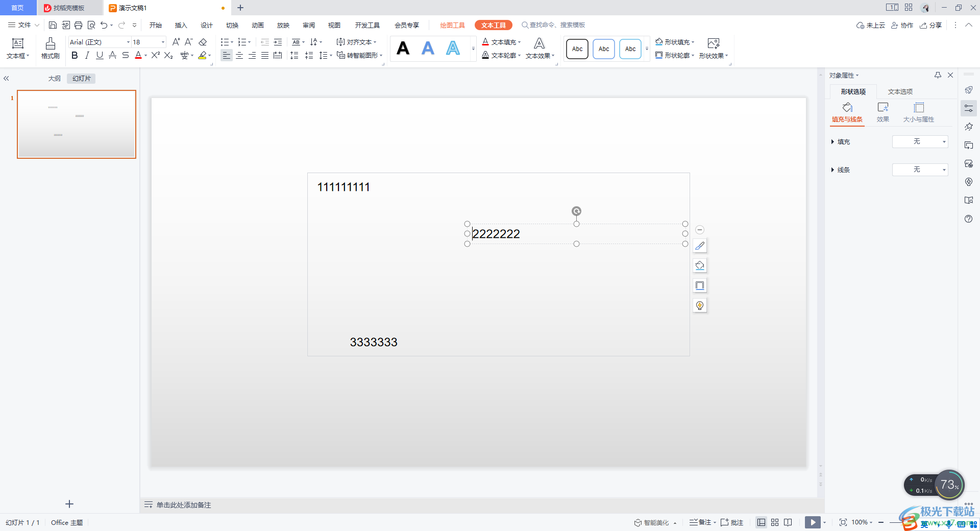Screen dimensions: 980x531
Task: Toggle Superscript formatting
Action: (x=156, y=55)
